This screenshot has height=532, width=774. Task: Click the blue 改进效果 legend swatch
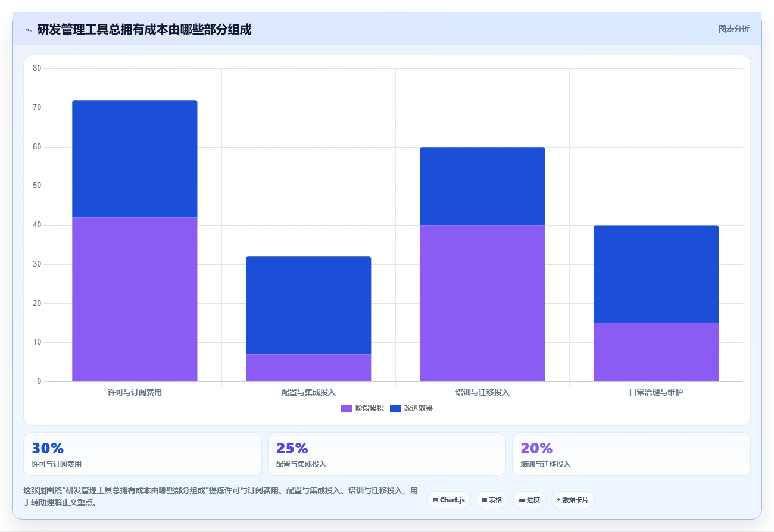click(395, 408)
